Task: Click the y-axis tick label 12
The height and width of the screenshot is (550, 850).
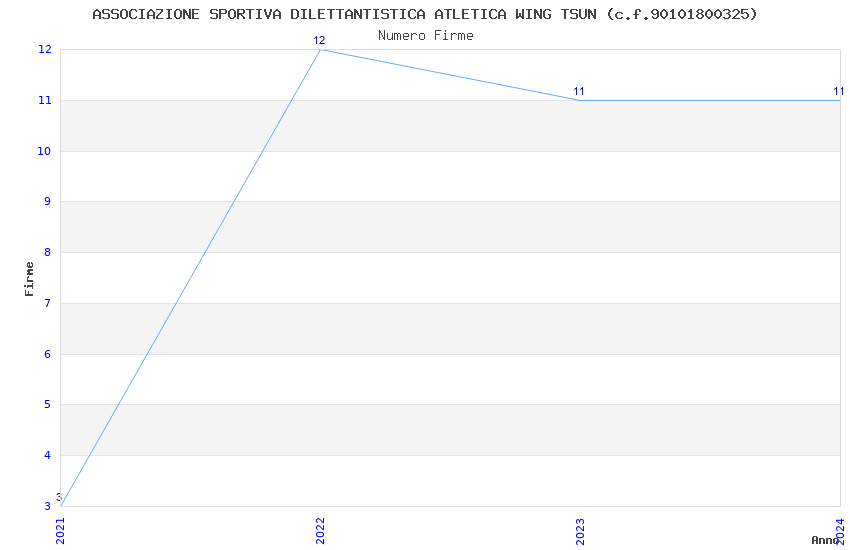Action: [45, 50]
